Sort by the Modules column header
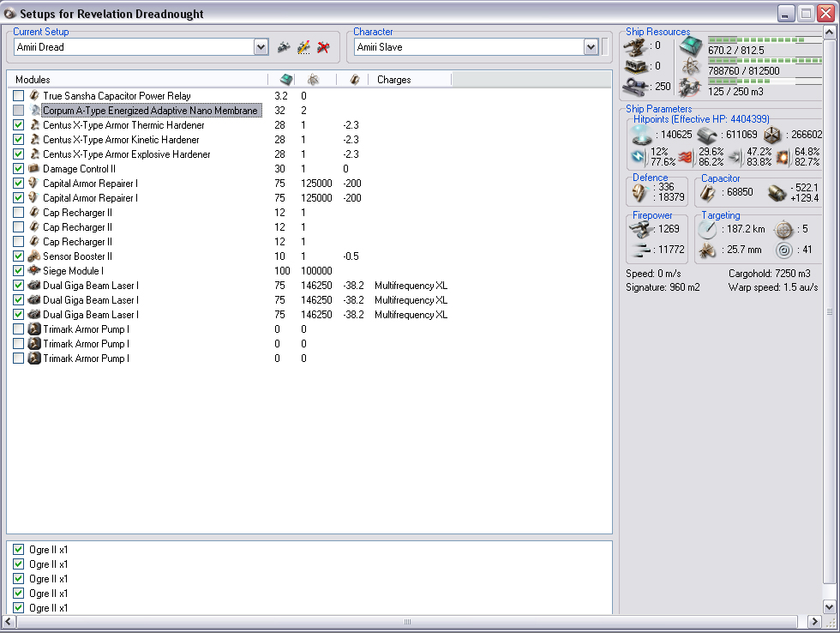 [137, 80]
